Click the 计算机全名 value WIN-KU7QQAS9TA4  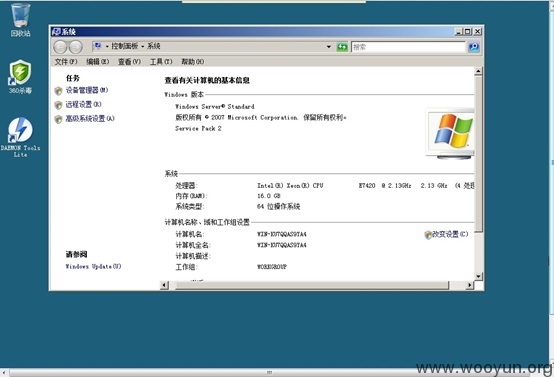[x=282, y=245]
